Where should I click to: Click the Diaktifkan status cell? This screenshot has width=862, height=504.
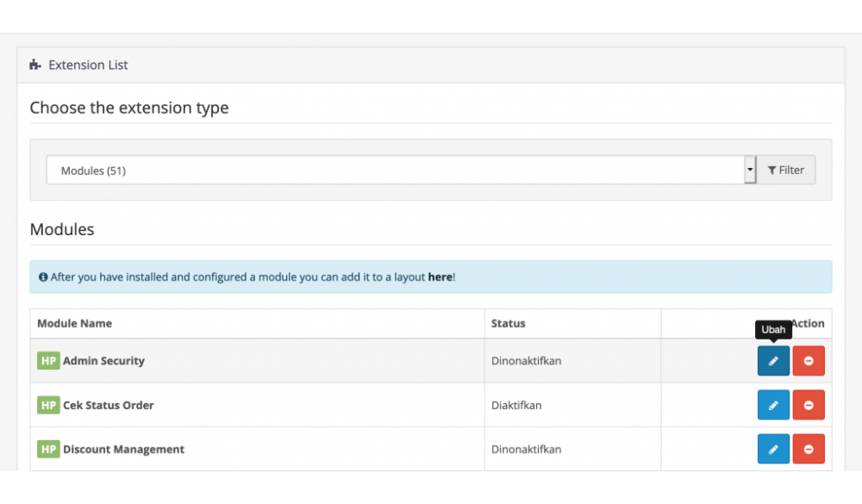tap(516, 405)
